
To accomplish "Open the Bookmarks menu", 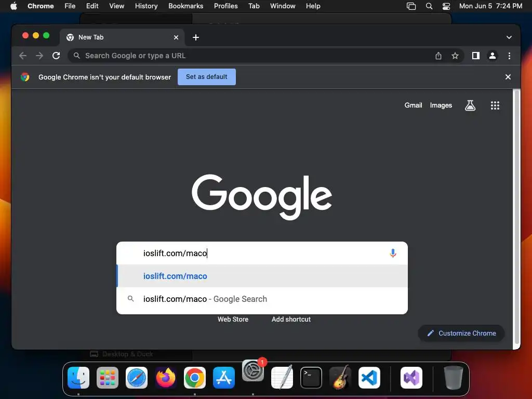I will tap(185, 6).
